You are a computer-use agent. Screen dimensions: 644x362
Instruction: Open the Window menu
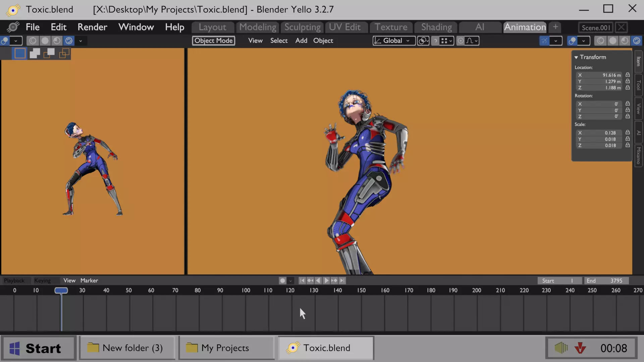click(136, 27)
